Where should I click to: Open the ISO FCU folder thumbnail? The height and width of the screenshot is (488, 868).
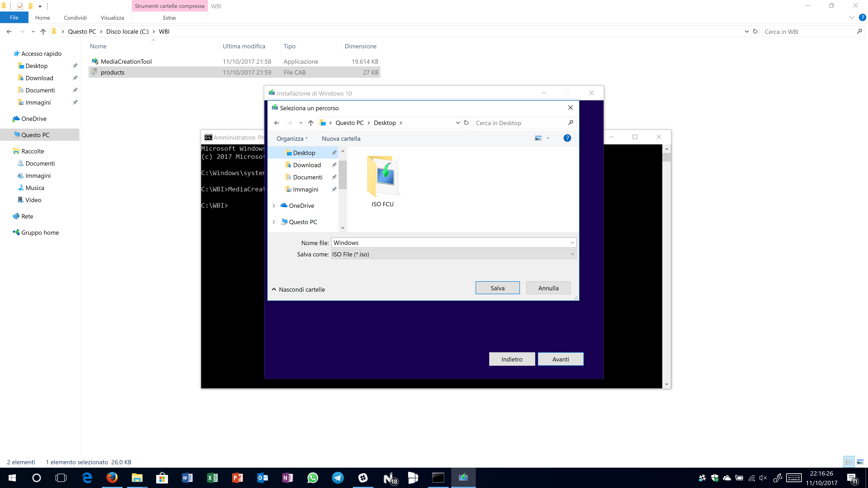(x=382, y=181)
